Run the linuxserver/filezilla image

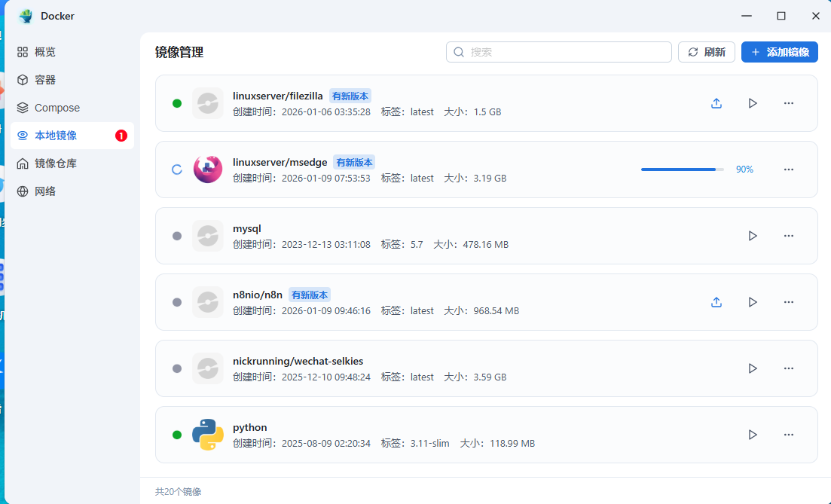click(x=753, y=103)
